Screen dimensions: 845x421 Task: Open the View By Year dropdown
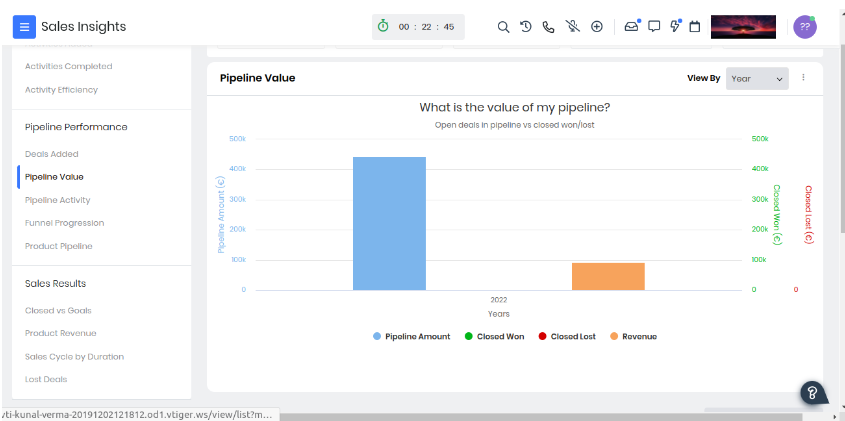pos(757,78)
